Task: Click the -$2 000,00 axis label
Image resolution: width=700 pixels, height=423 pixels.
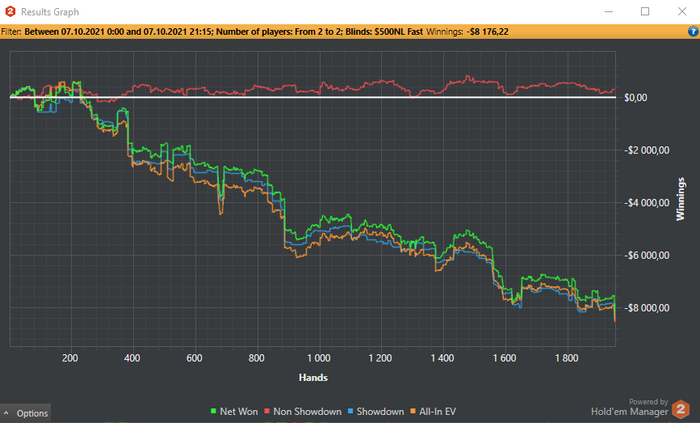Action: tap(647, 150)
